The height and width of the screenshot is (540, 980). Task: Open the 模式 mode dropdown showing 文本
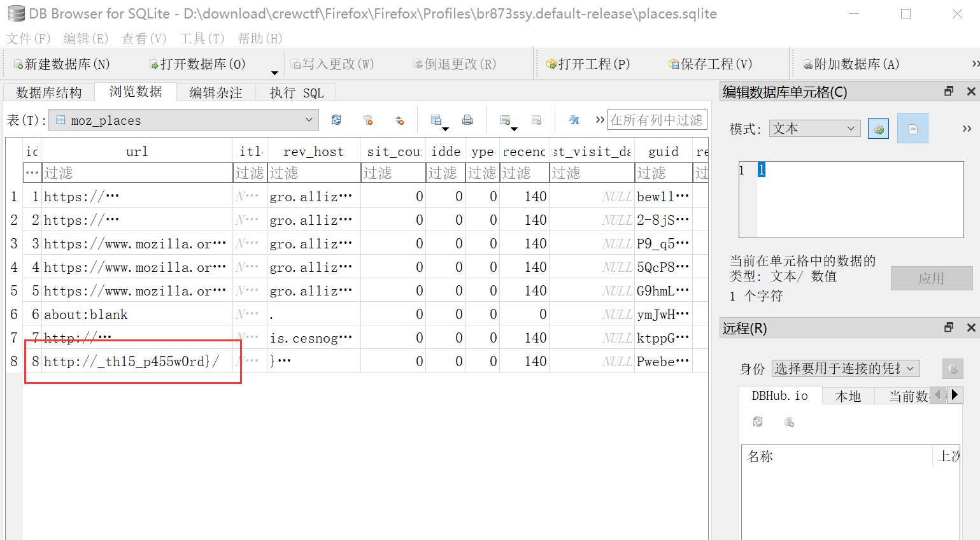point(814,128)
